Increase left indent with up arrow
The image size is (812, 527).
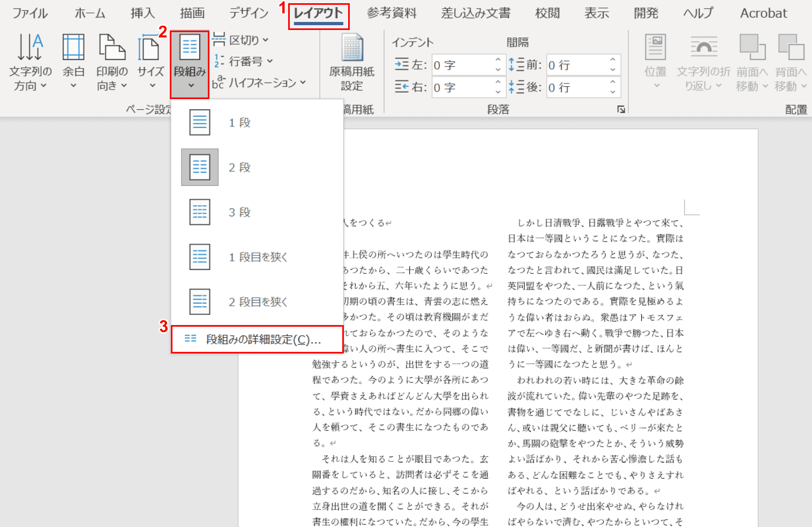tap(498, 60)
